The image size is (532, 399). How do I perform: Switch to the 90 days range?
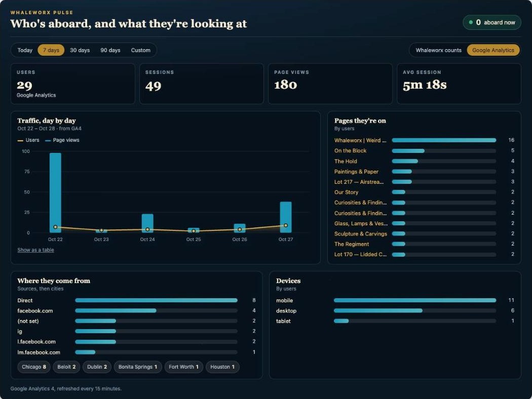(x=110, y=50)
